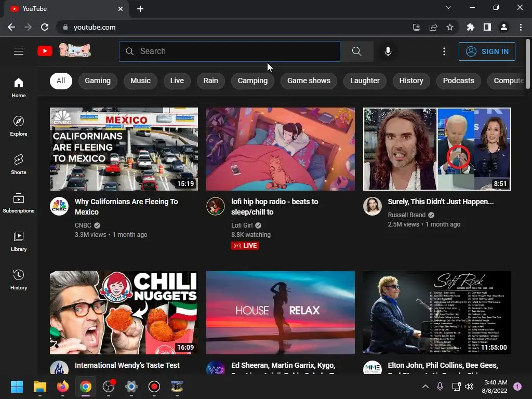
Task: Select the All filter chip
Action: (61, 81)
